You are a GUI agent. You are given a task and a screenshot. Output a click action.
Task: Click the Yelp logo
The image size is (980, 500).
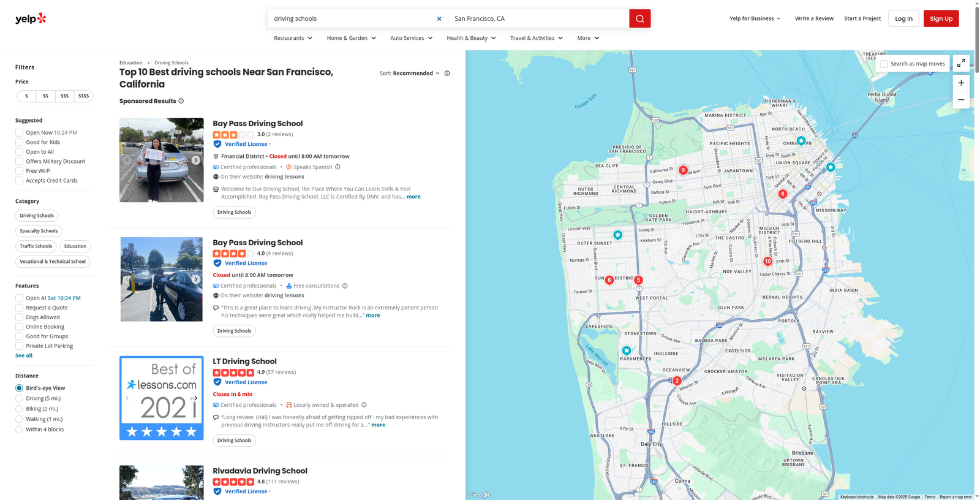[31, 18]
